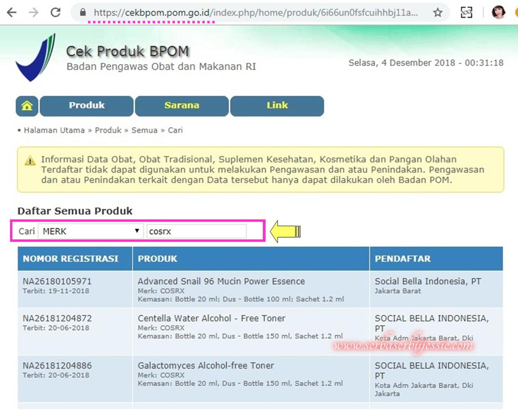Bookmark this page with the star icon

(438, 13)
